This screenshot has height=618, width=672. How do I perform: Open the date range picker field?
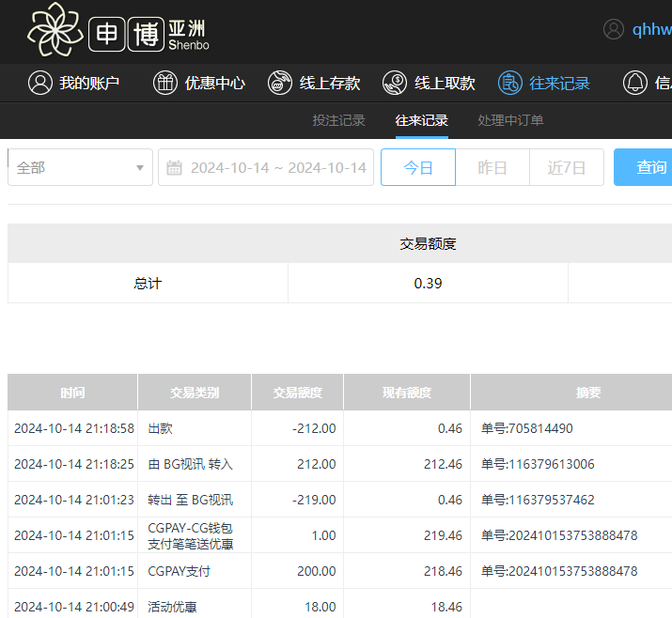[x=277, y=168]
